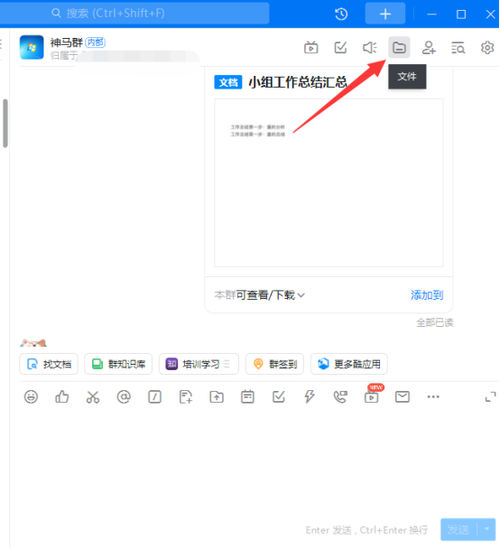500x549 pixels.
Task: Click the lightning bolt DING icon
Action: point(309,397)
